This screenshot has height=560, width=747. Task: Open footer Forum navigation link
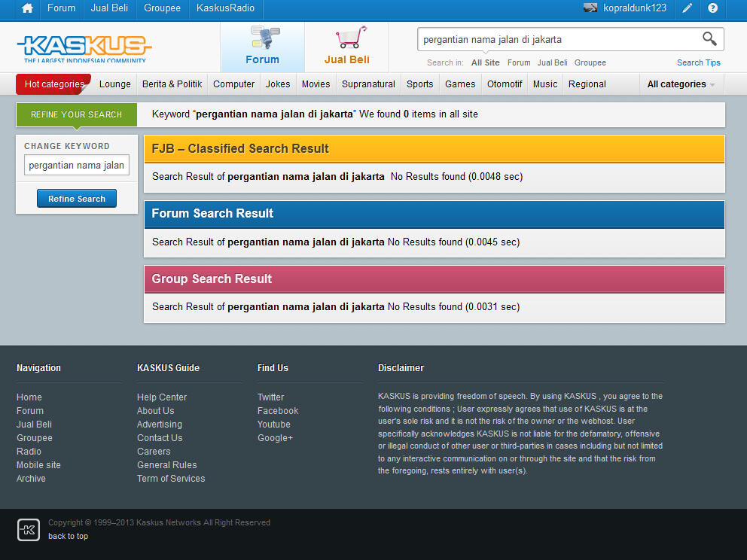[x=30, y=410]
